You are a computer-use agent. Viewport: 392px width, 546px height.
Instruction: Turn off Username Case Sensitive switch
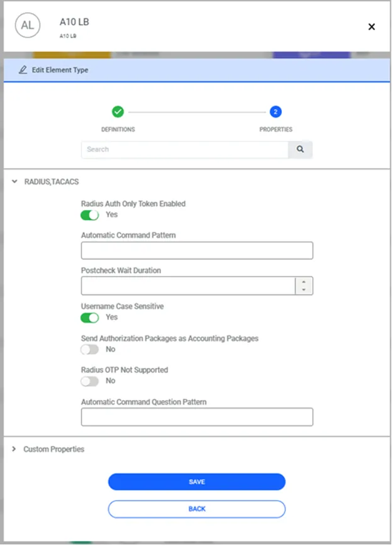[89, 318]
